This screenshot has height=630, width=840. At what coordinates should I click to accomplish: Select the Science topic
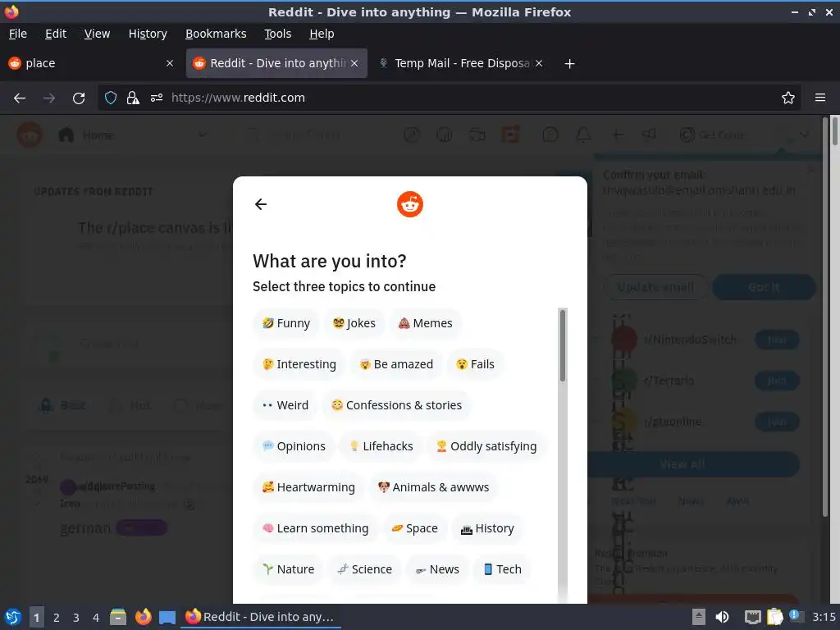365,569
